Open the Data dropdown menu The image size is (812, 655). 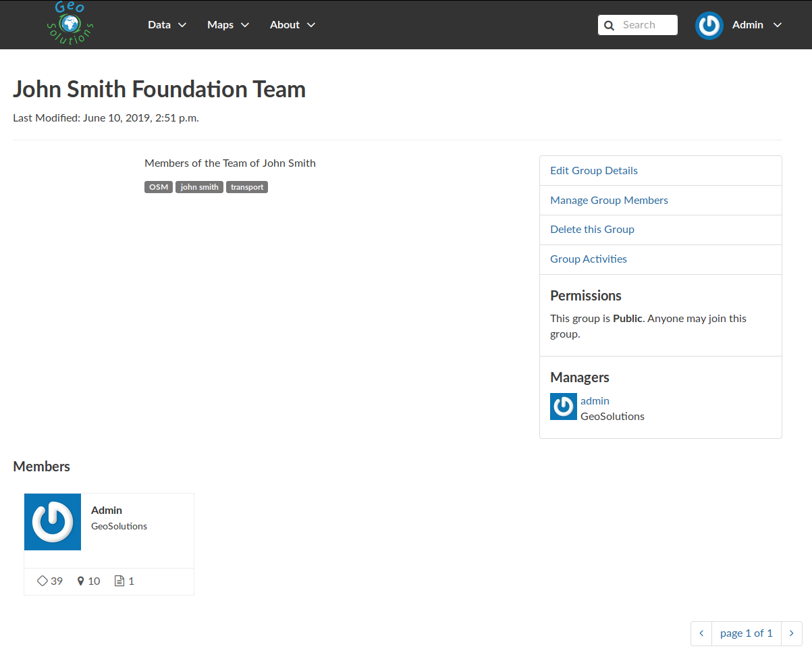(167, 25)
